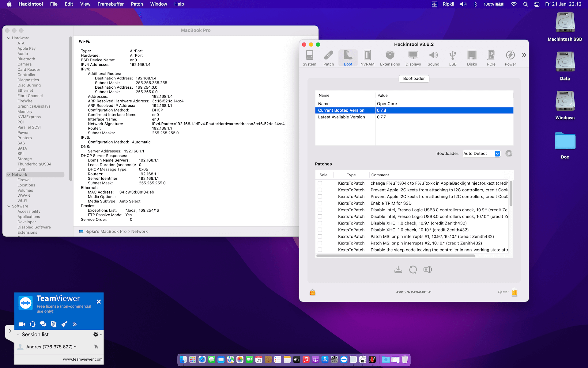The image size is (588, 368).
Task: Open the TeamViewer chat
Action: tap(43, 324)
